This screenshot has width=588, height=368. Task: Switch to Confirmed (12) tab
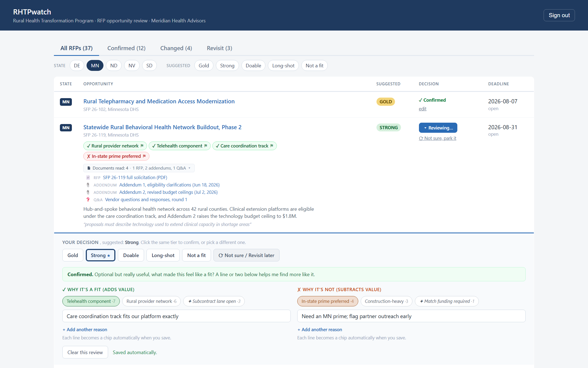point(126,48)
